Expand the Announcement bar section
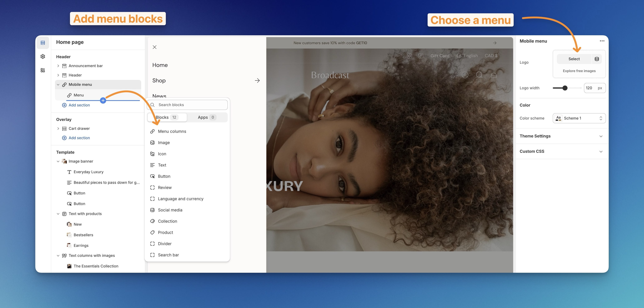Viewport: 644px width, 308px height. pos(58,66)
